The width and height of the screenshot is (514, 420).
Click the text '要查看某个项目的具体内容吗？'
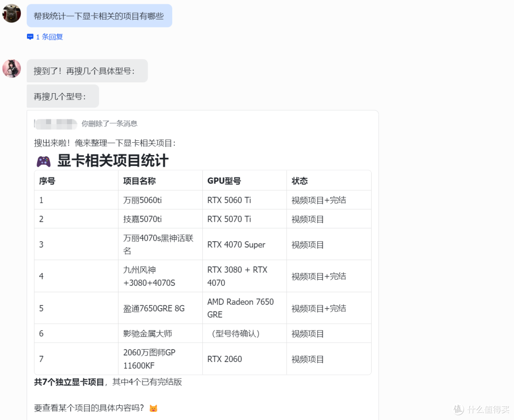point(89,408)
